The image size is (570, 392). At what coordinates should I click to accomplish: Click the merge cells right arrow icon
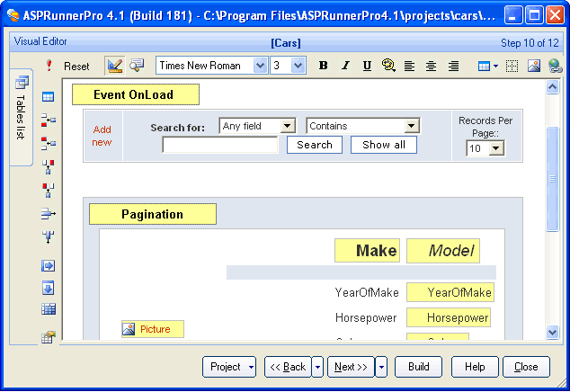(49, 214)
